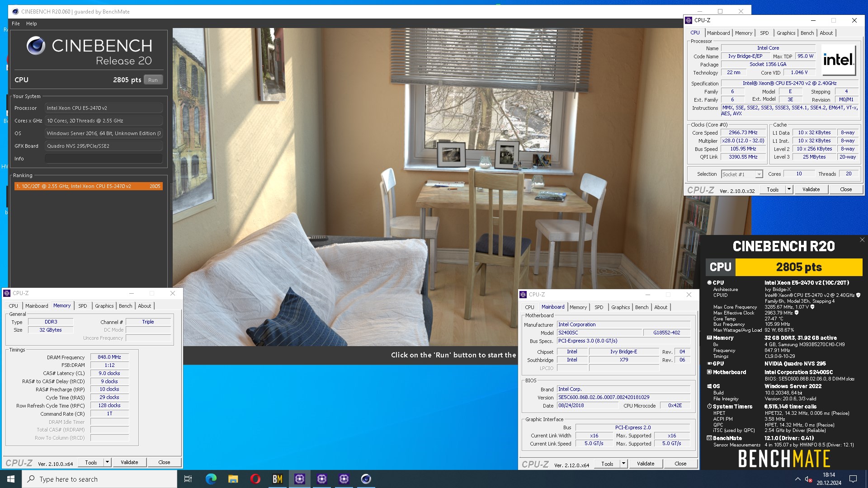This screenshot has width=868, height=488.
Task: Open Graphics tab in top-right CPU-Z window
Action: [x=786, y=33]
